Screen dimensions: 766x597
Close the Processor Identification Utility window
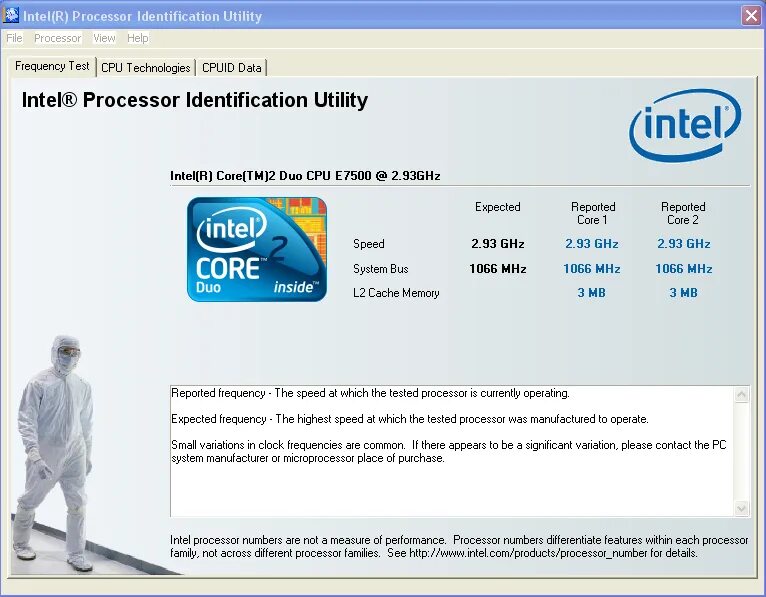751,16
